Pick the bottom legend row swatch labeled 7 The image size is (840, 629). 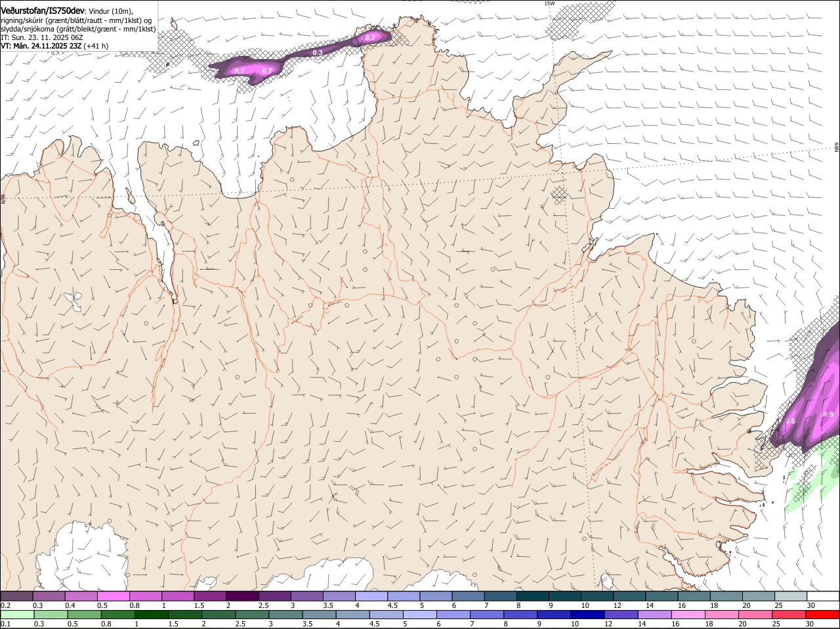point(486,615)
